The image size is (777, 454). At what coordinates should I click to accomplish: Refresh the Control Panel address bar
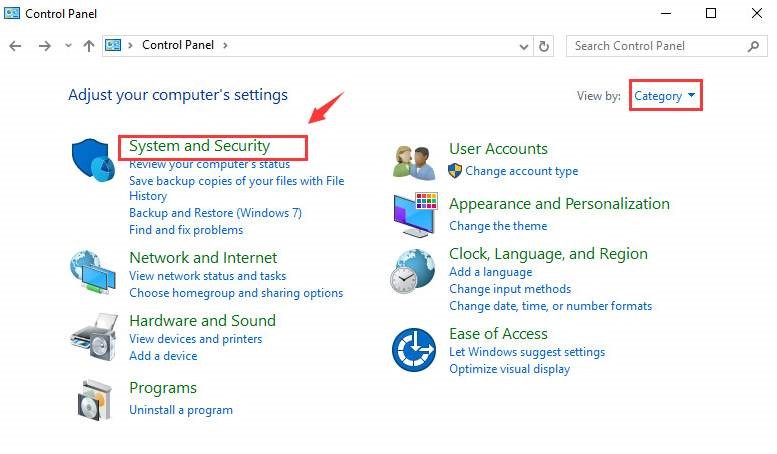[544, 46]
